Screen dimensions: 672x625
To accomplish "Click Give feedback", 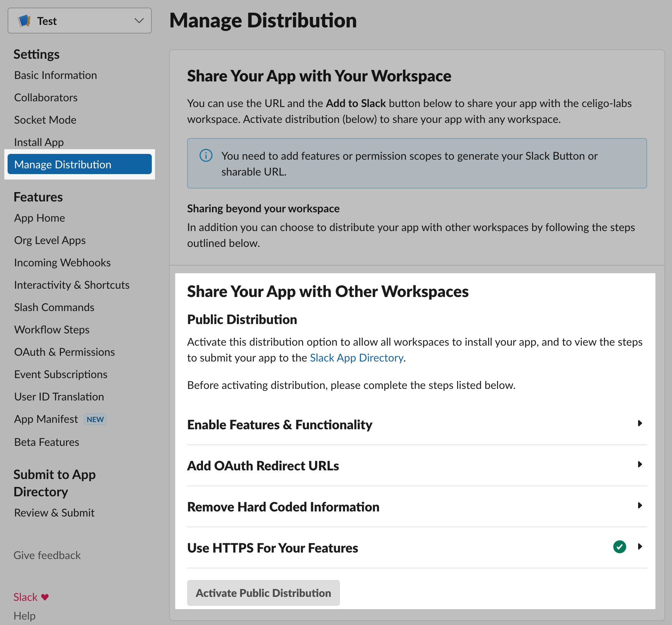I will (47, 555).
